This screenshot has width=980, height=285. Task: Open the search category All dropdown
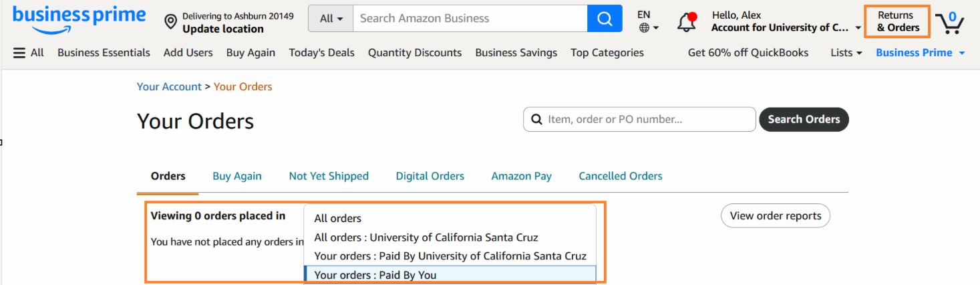coord(331,19)
